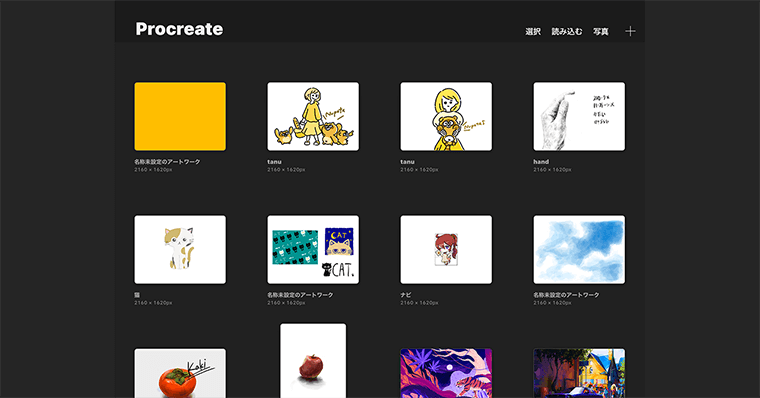The height and width of the screenshot is (398, 760).
Task: Open the blue watercolor sky artwork
Action: (x=579, y=250)
